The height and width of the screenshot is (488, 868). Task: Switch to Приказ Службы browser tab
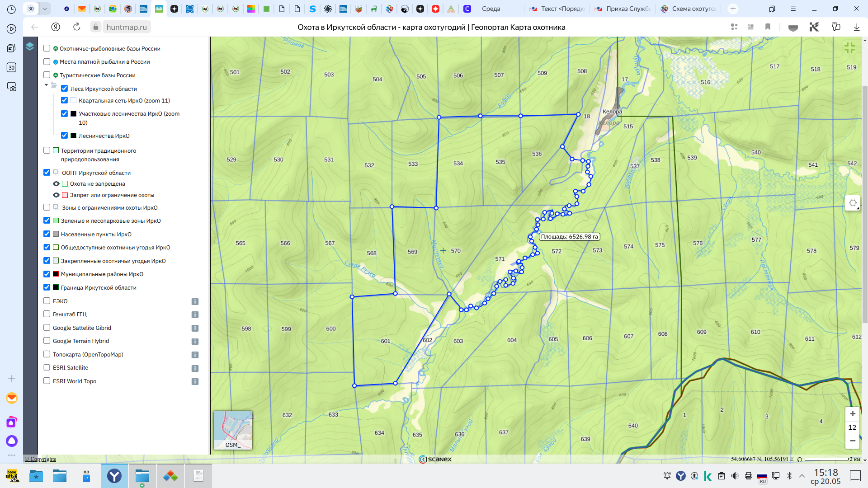(x=623, y=9)
